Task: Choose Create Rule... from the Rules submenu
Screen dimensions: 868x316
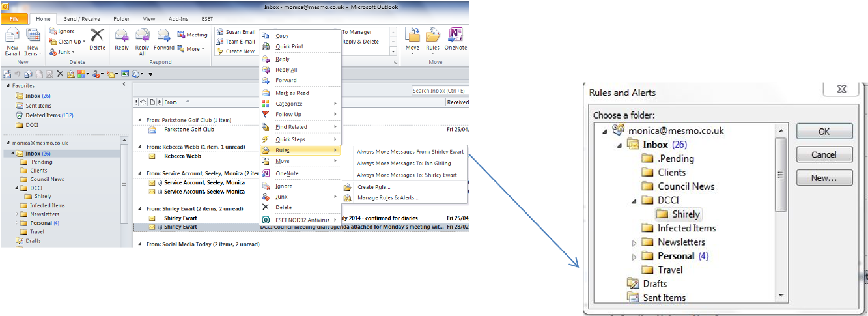Action: coord(404,187)
